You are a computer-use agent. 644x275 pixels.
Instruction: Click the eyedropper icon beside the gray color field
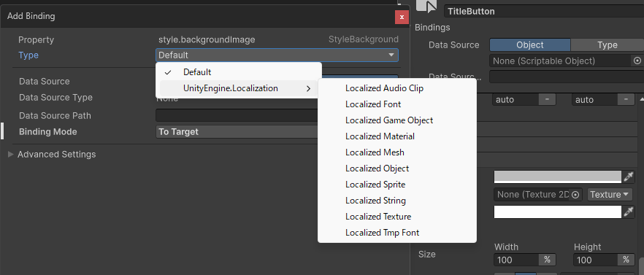click(x=629, y=177)
